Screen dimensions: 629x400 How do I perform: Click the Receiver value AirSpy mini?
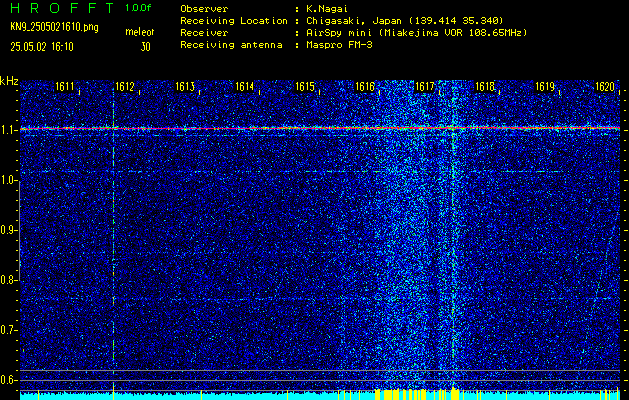pyautogui.click(x=338, y=32)
